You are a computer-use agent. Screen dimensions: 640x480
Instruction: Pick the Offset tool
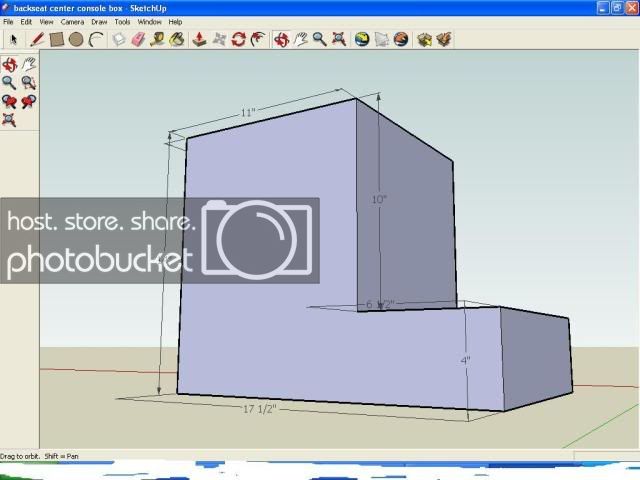click(258, 40)
